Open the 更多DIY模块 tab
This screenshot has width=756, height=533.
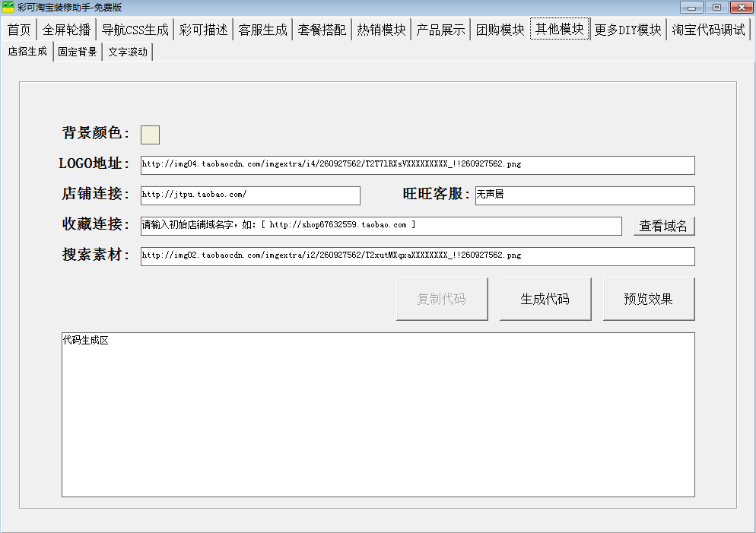[627, 30]
